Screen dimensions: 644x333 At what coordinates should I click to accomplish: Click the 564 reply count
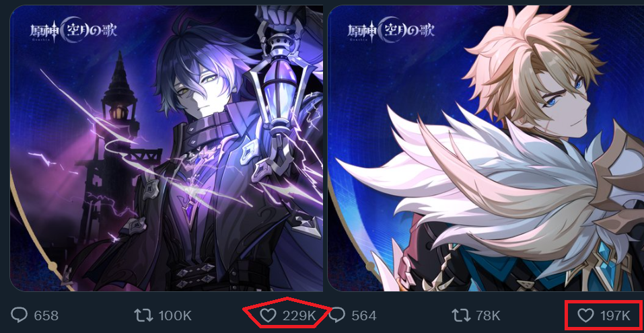coord(364,316)
